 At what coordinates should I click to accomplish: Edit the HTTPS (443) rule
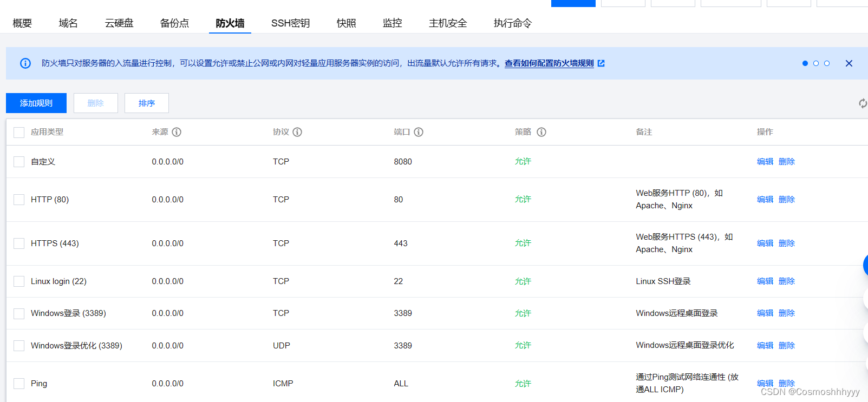pyautogui.click(x=765, y=243)
